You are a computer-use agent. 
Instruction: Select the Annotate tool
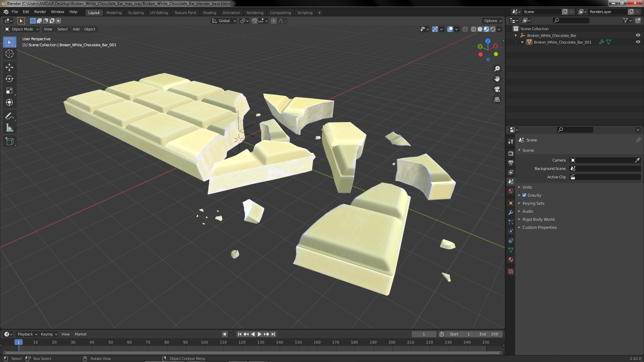pos(9,116)
